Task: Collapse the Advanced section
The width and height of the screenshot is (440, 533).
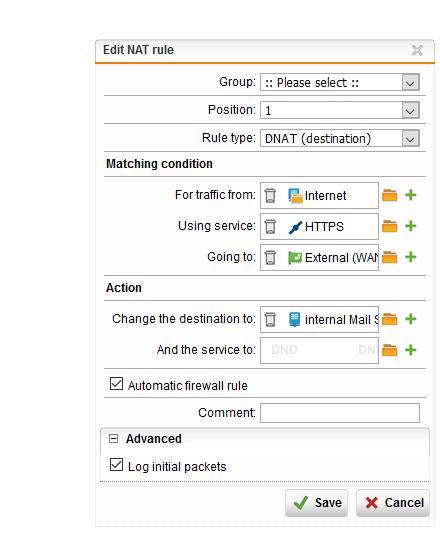Action: [x=113, y=439]
